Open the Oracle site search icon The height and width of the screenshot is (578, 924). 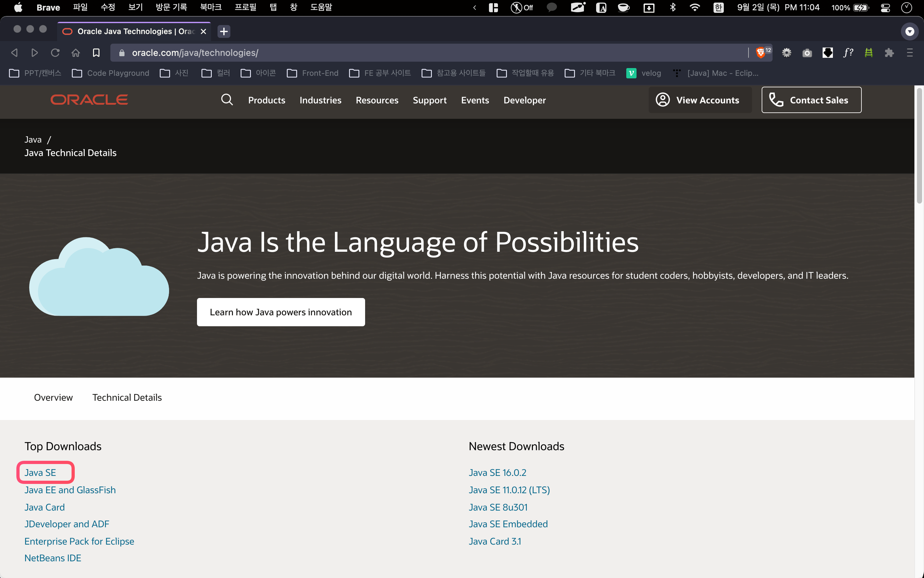tap(227, 100)
